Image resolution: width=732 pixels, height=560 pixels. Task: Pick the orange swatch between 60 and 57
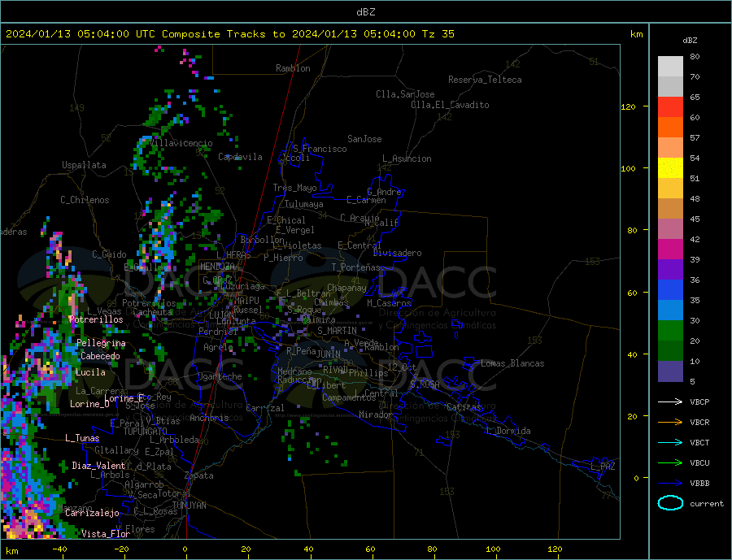point(670,128)
